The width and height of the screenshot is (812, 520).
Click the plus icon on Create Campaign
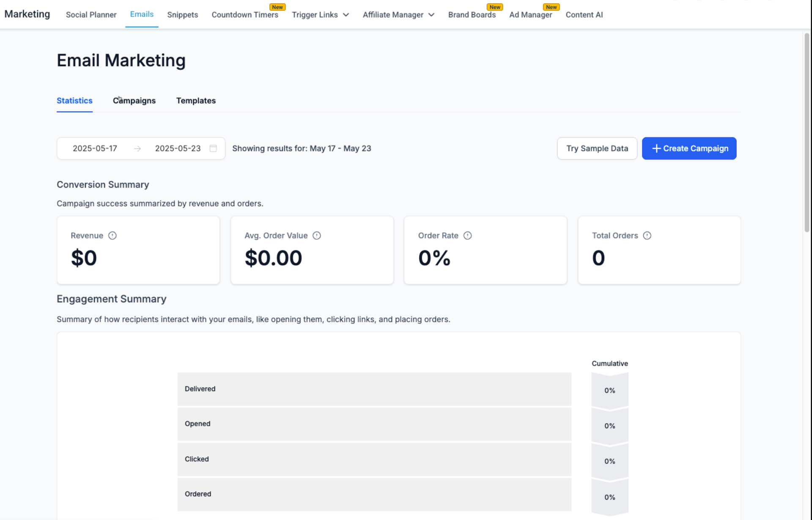coord(656,148)
